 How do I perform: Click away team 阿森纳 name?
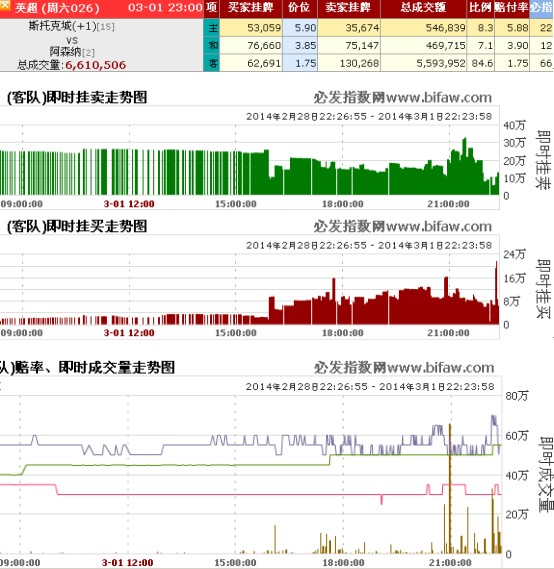click(65, 52)
